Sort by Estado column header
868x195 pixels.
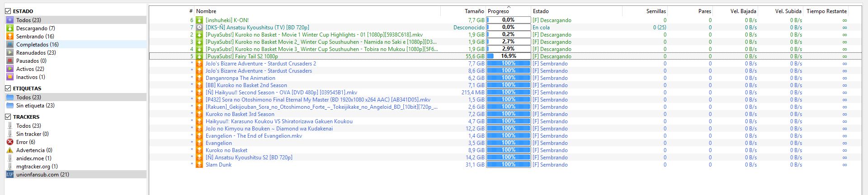pyautogui.click(x=576, y=11)
